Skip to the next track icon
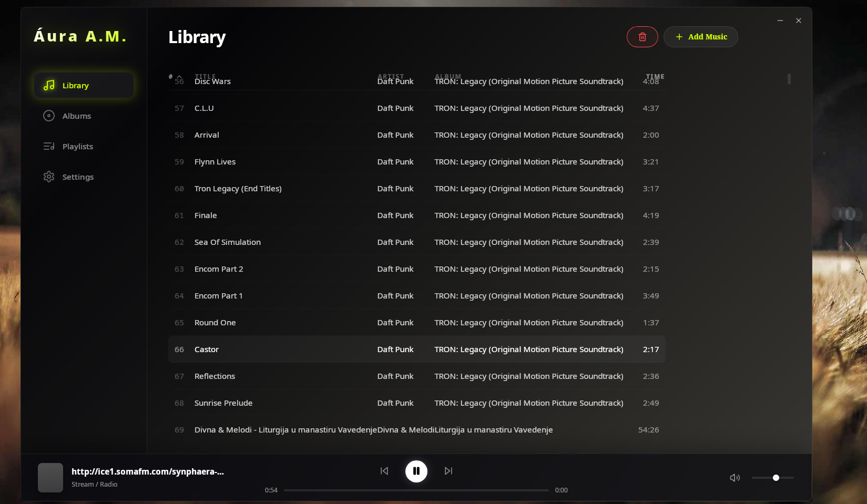 point(448,471)
